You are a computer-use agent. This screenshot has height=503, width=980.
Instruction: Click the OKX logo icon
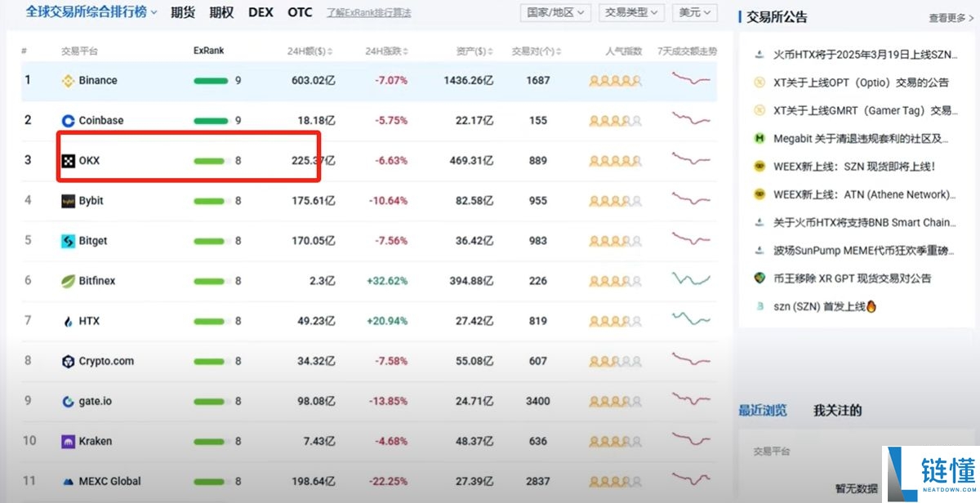(69, 161)
